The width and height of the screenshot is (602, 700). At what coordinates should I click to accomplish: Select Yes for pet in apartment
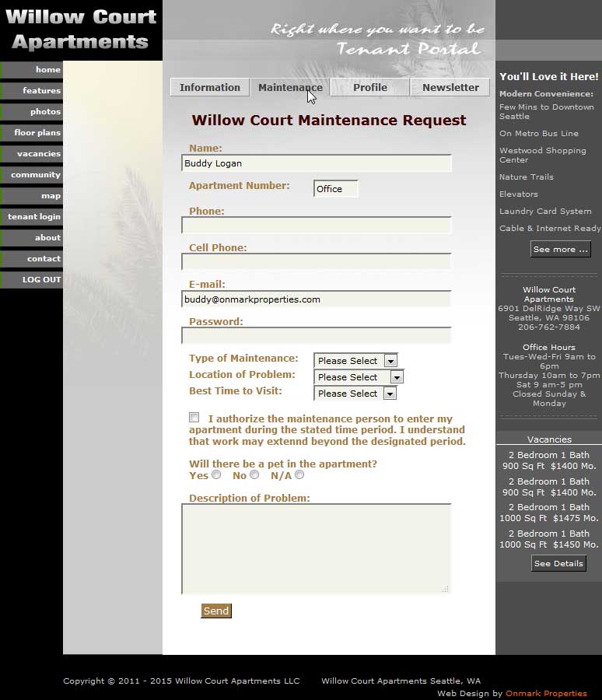tap(216, 474)
